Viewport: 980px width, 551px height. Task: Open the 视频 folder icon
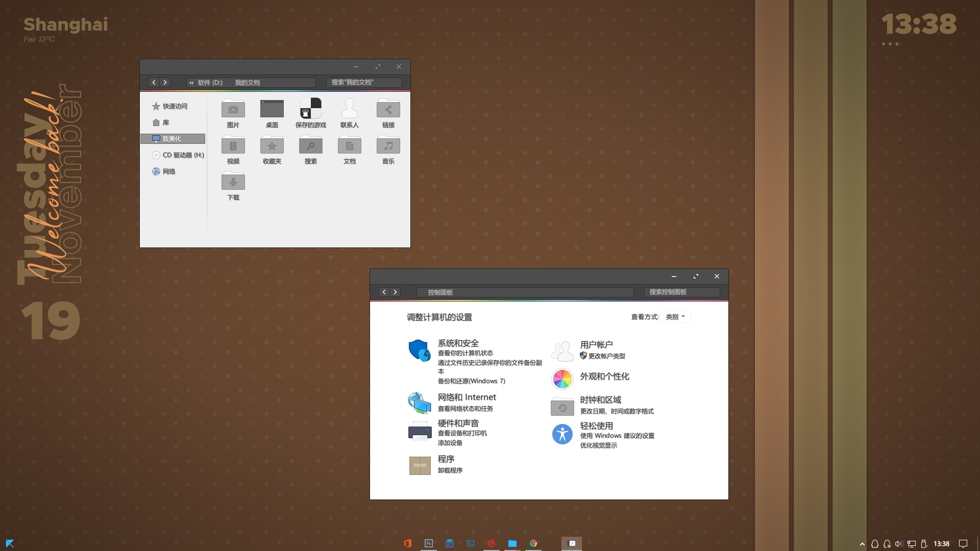(233, 145)
